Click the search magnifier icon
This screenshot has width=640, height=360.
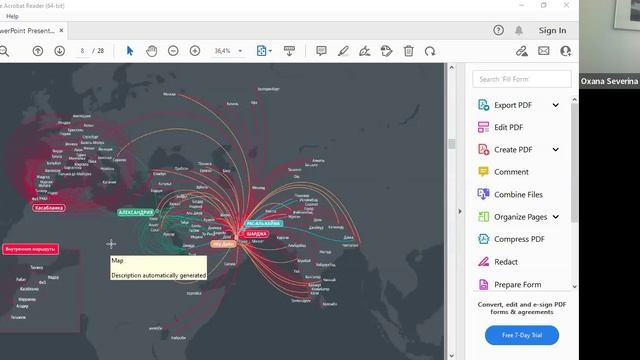tap(4, 51)
